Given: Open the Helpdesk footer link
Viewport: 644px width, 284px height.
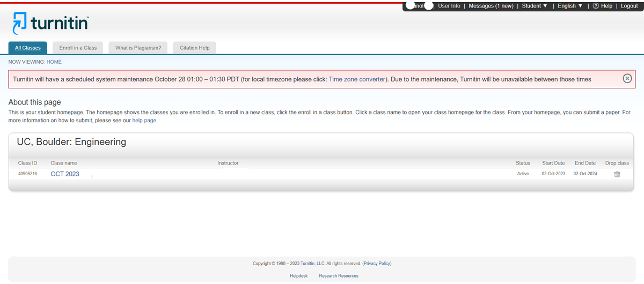Looking at the screenshot, I should (x=299, y=276).
